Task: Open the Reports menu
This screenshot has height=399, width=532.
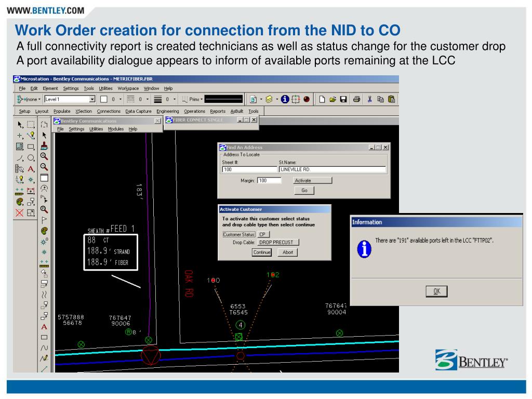Action: coord(218,111)
